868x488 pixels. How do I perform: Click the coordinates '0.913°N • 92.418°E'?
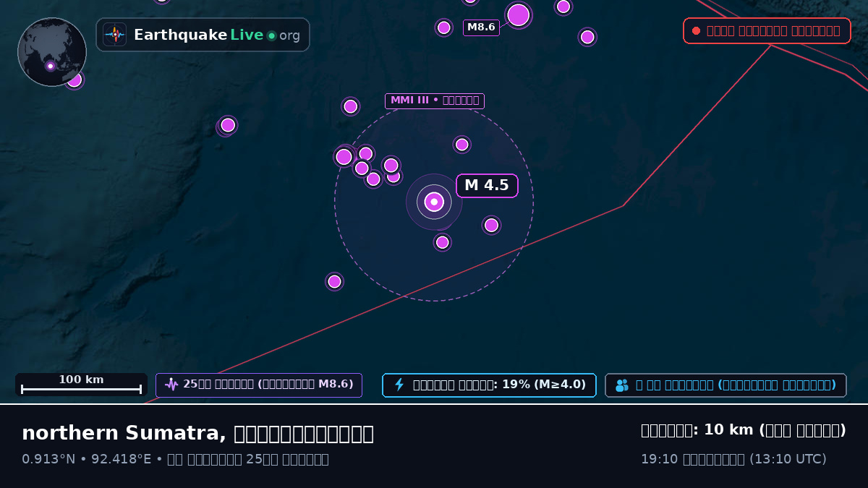tap(85, 459)
